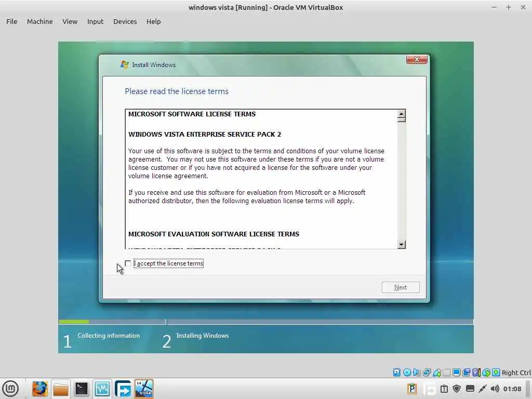Click the orange P tray icon
The image size is (532, 399).
tap(412, 389)
